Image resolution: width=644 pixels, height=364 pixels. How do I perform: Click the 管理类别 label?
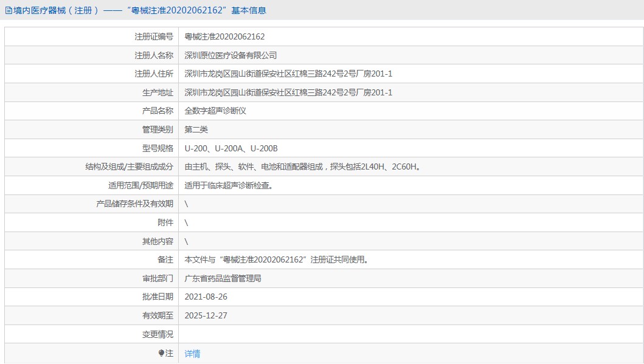(158, 129)
